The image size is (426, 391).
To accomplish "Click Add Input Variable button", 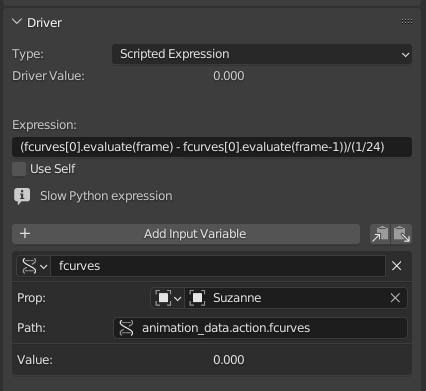I will pos(186,234).
